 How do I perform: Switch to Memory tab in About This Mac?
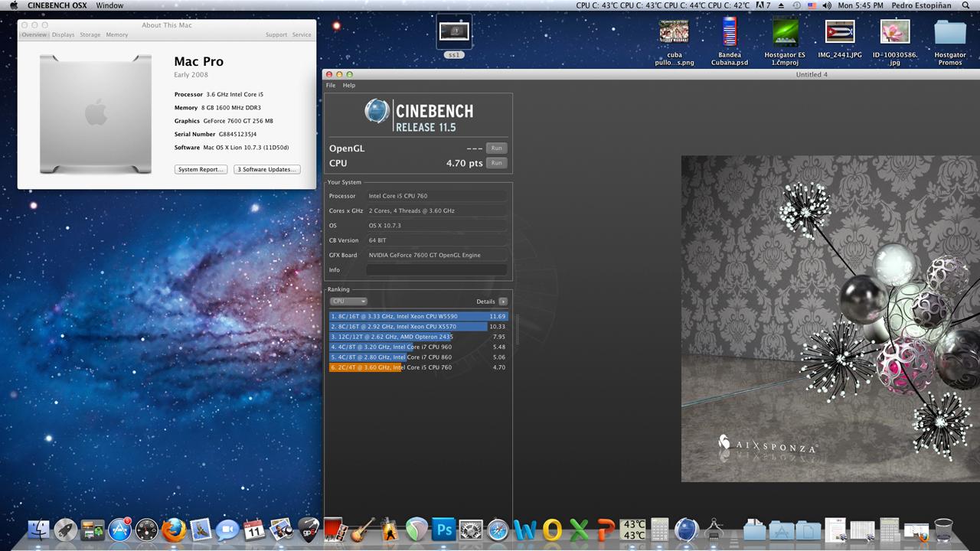click(117, 34)
